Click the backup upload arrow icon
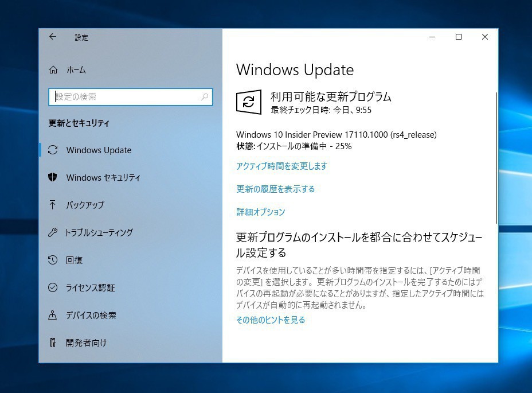 point(52,204)
